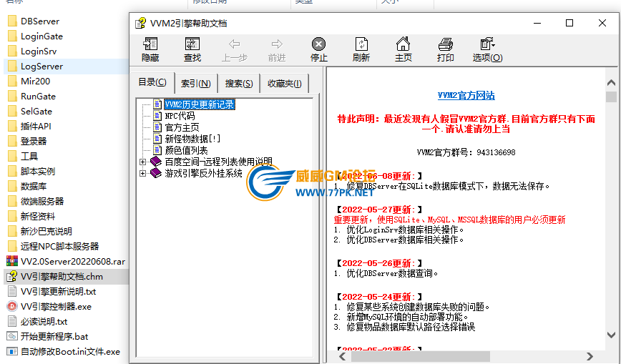Image resolution: width=621 pixels, height=364 pixels.
Task: Go to Home (主页) via toolbar icon
Action: 404,49
